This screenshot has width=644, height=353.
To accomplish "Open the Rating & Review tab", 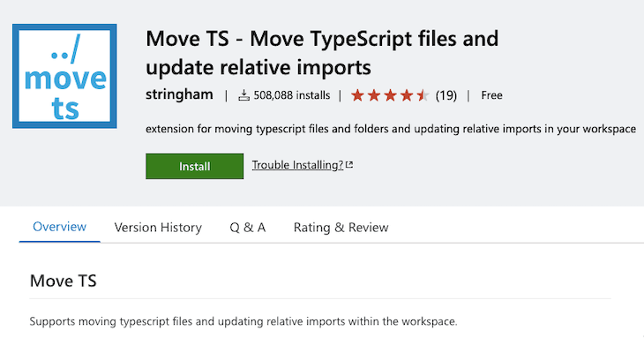I will 341,228.
